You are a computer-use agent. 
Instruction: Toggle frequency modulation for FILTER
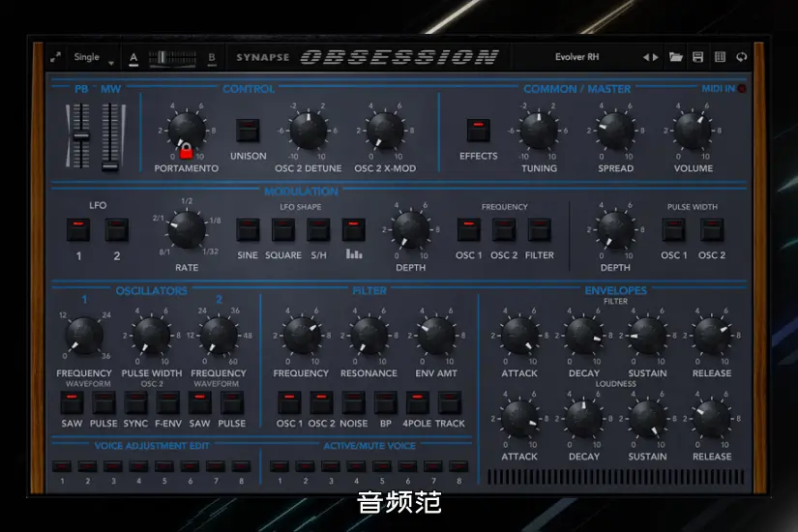pyautogui.click(x=539, y=230)
